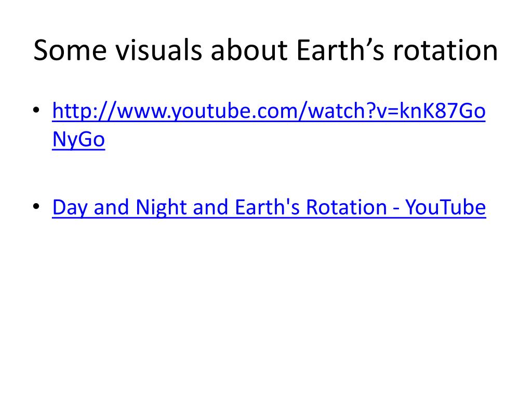Click "YouTube" at end of second link
The height and width of the screenshot is (399, 532).
(x=446, y=207)
